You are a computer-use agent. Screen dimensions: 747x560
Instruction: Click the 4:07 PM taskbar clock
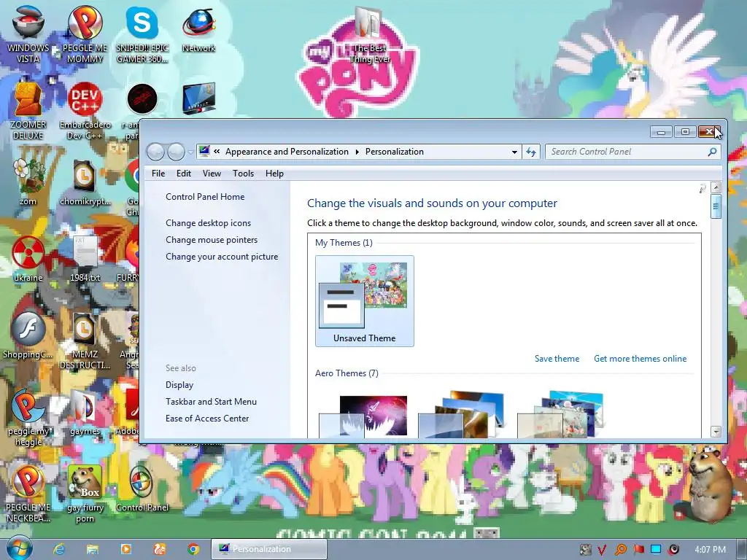pos(710,550)
